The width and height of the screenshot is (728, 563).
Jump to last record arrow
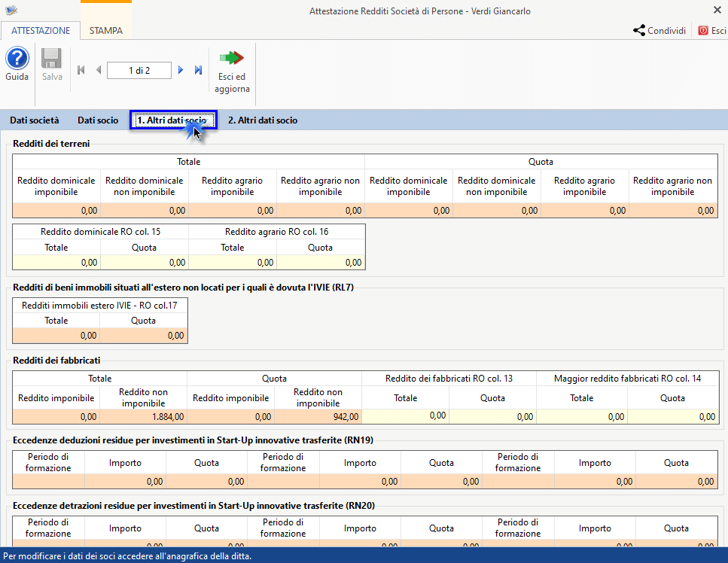[x=198, y=70]
